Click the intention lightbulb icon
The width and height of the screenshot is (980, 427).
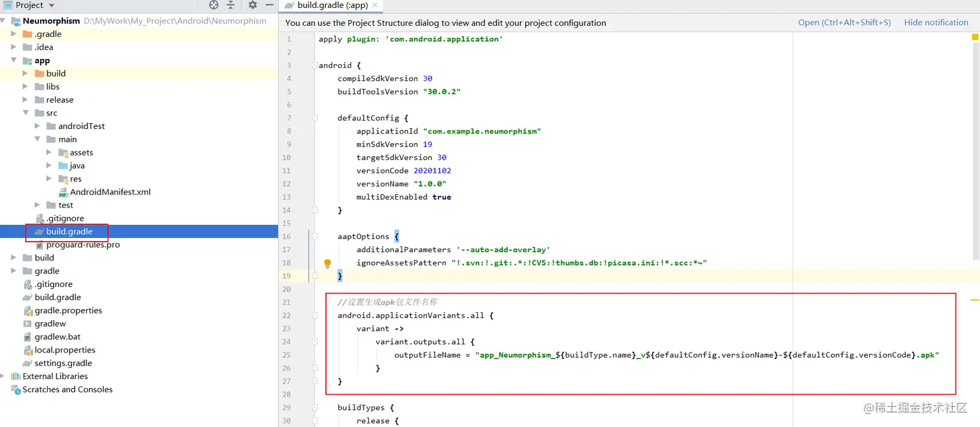click(327, 263)
